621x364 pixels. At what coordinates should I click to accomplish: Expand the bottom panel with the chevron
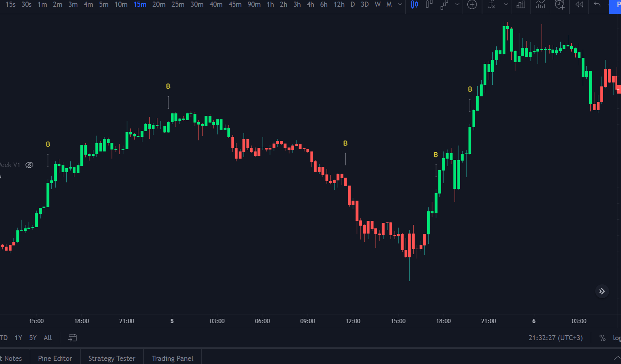pos(617,358)
